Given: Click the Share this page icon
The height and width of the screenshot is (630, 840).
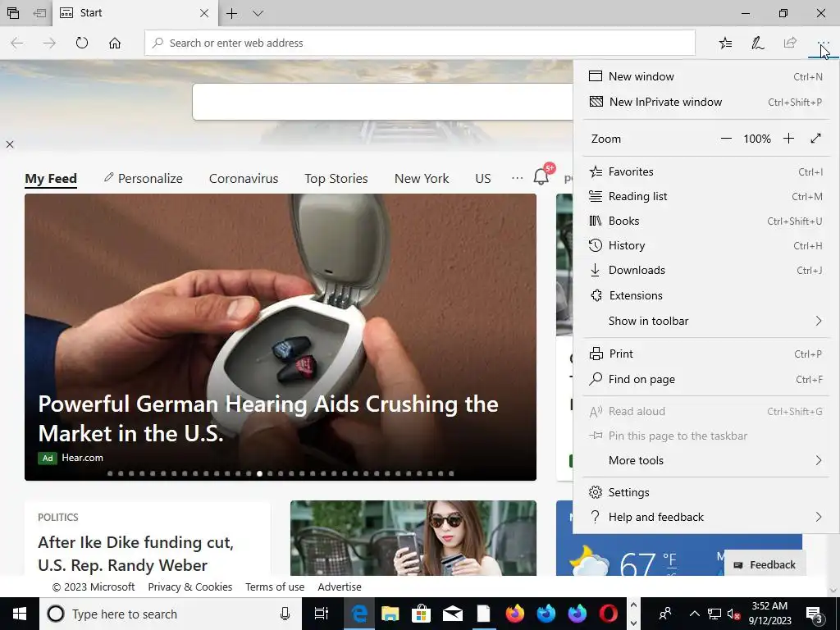Looking at the screenshot, I should click(790, 43).
